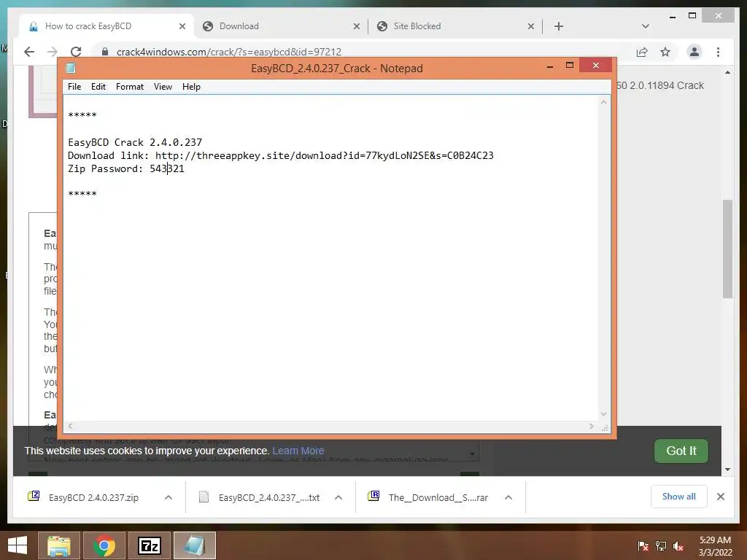
Task: Click the Download link line in Notepad
Action: coord(281,156)
